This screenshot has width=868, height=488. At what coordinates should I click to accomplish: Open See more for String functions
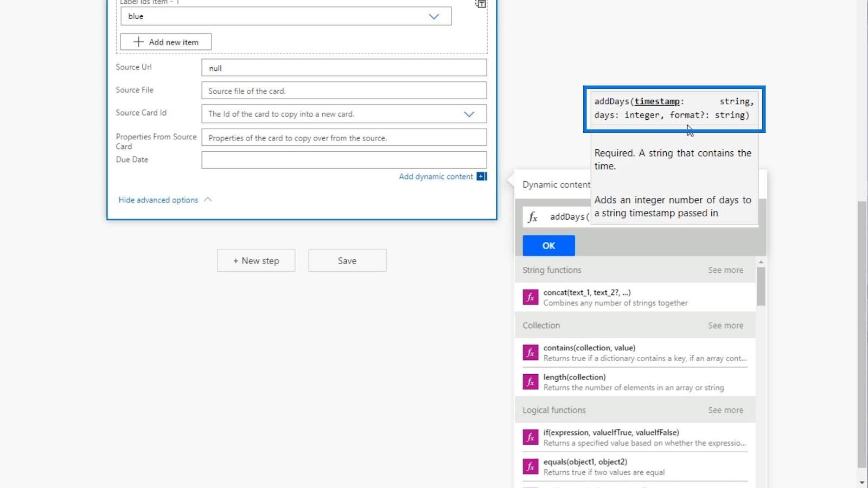pos(725,270)
